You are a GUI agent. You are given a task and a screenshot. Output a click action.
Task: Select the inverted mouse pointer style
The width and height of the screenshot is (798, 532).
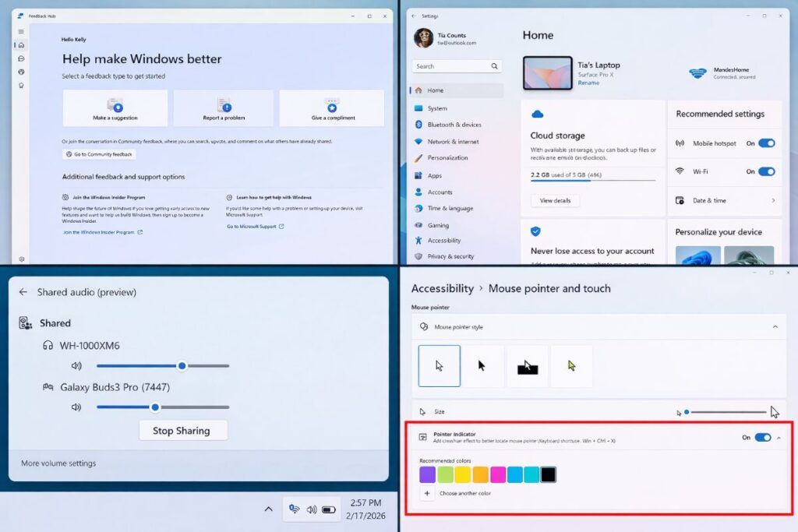coord(528,365)
